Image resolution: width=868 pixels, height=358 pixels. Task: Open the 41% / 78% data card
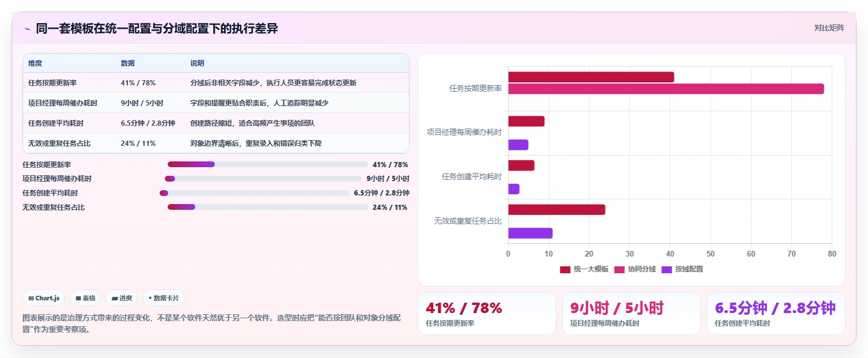[x=487, y=314]
